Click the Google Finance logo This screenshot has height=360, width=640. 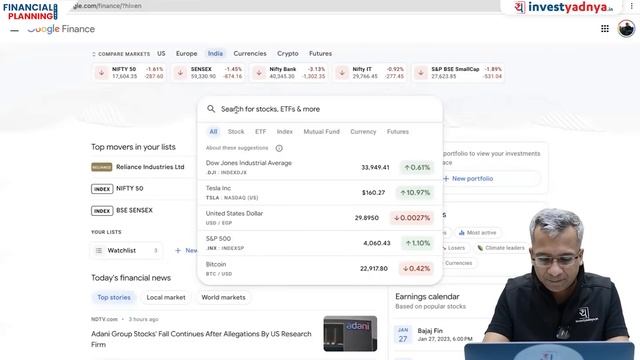click(61, 29)
